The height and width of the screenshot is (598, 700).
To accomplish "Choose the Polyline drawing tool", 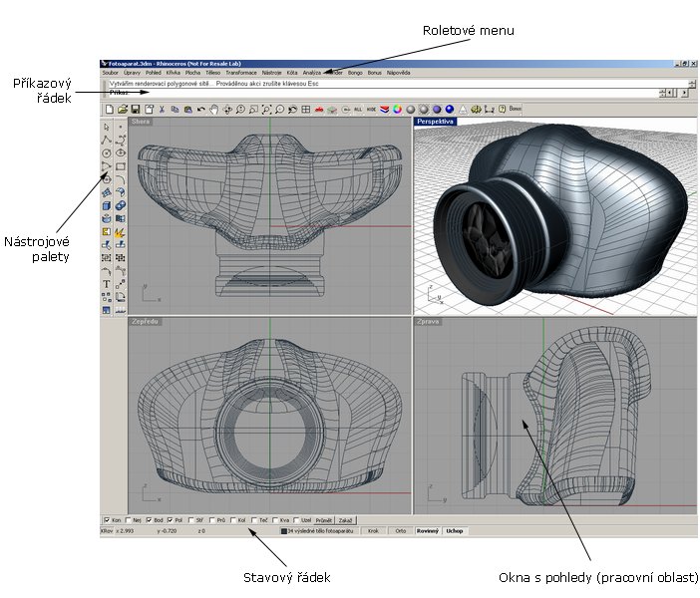I will coord(107,141).
